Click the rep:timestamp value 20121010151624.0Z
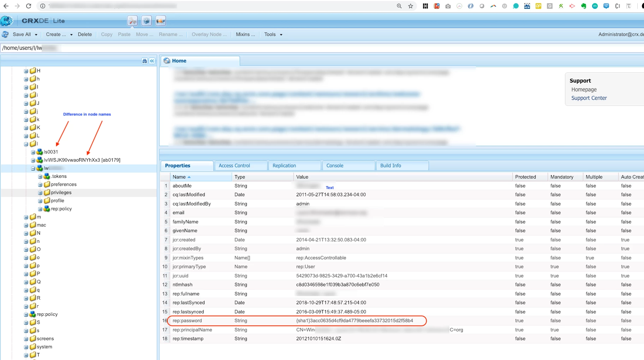Image resolution: width=644 pixels, height=360 pixels. 318,338
